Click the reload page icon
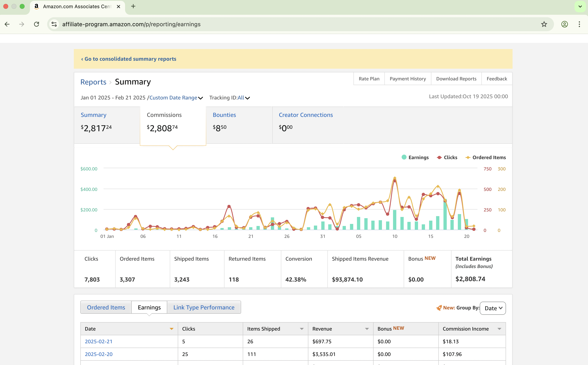Screen dimensions: 588x365 click(x=36, y=24)
